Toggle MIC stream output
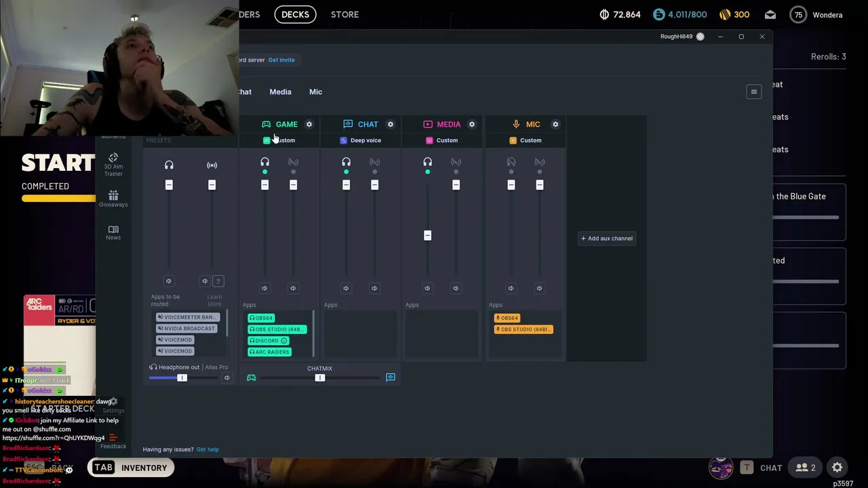 pos(539,162)
